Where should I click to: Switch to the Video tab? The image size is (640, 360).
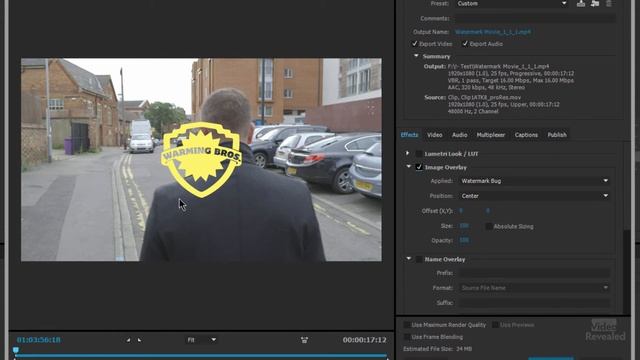click(x=435, y=135)
